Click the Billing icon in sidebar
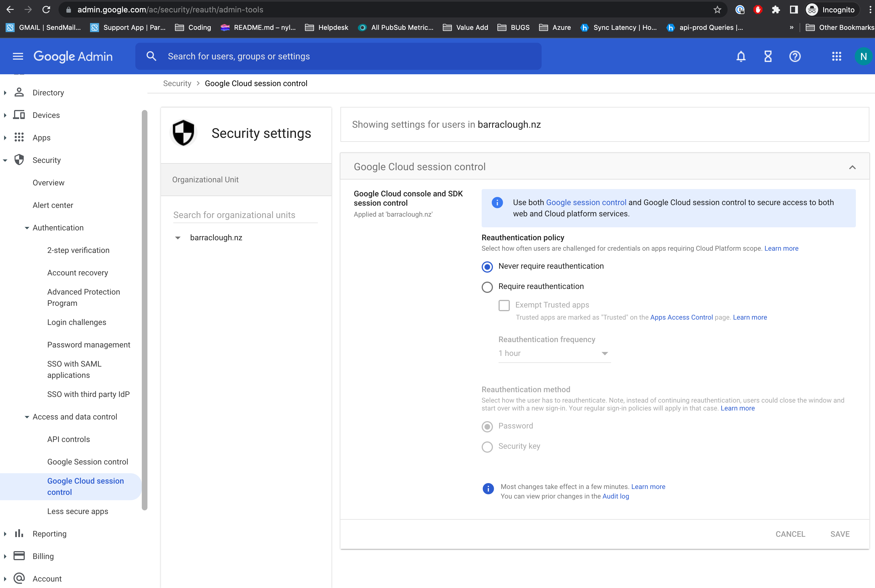 [19, 556]
